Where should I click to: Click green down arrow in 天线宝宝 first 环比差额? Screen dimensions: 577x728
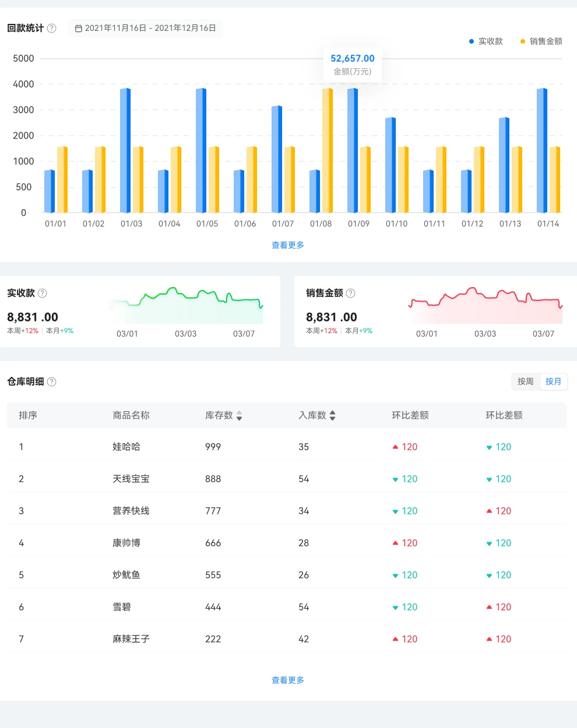[x=395, y=479]
